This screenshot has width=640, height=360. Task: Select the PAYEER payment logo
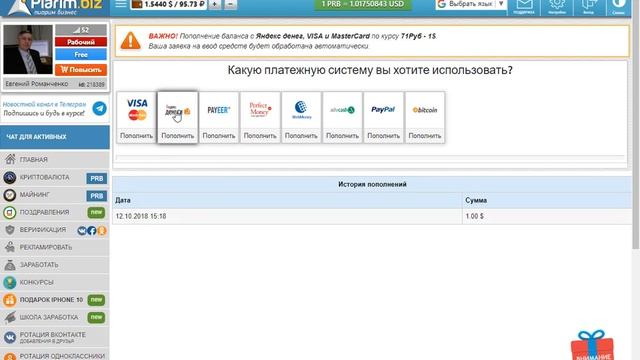[219, 110]
